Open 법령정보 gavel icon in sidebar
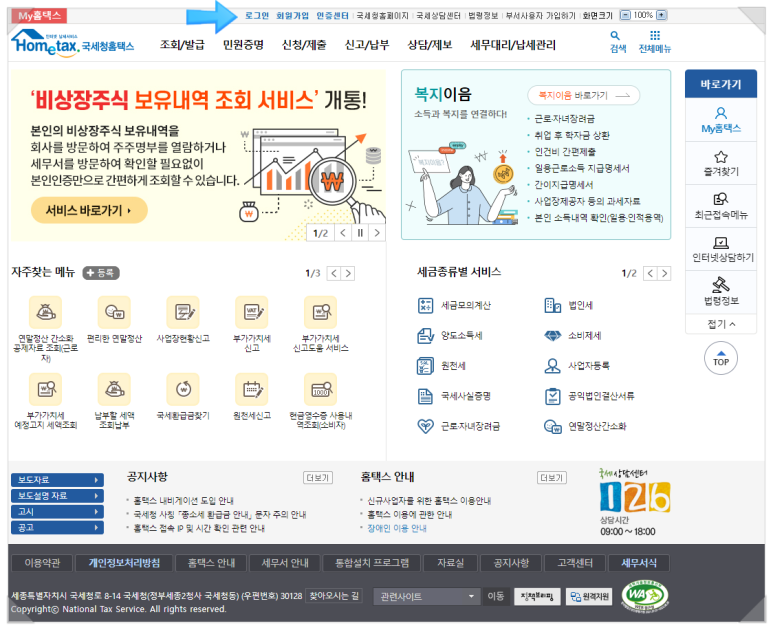 tap(721, 285)
